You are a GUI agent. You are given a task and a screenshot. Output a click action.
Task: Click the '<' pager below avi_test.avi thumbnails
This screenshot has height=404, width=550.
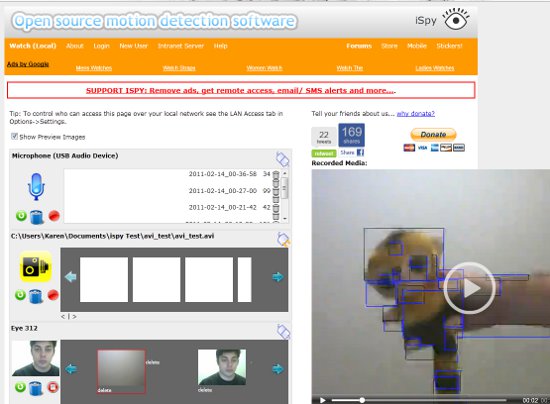tap(63, 317)
